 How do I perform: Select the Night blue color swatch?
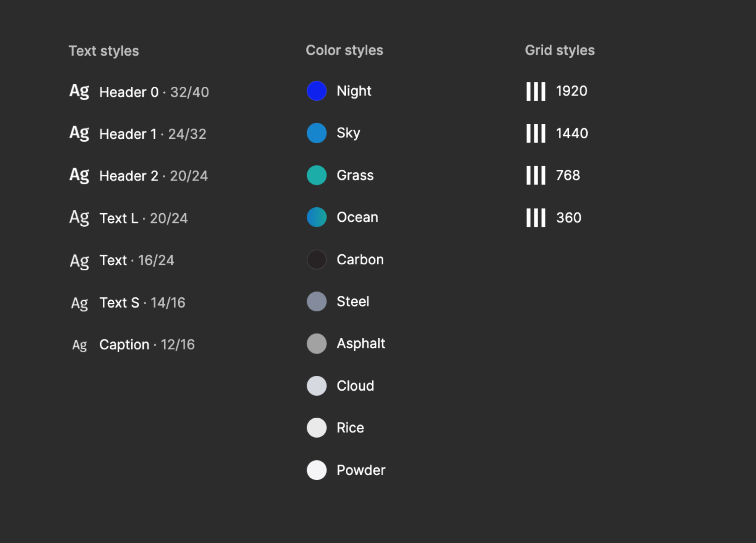pyautogui.click(x=317, y=91)
